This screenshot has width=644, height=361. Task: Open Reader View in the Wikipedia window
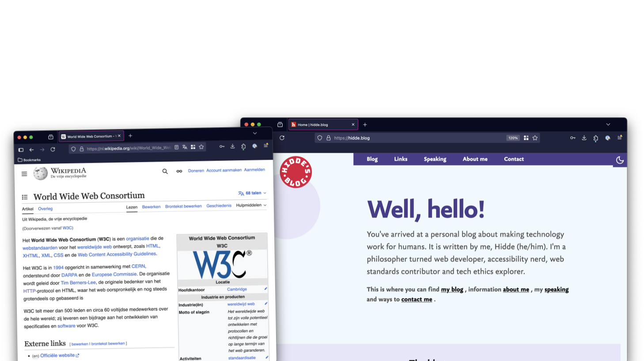tap(177, 147)
